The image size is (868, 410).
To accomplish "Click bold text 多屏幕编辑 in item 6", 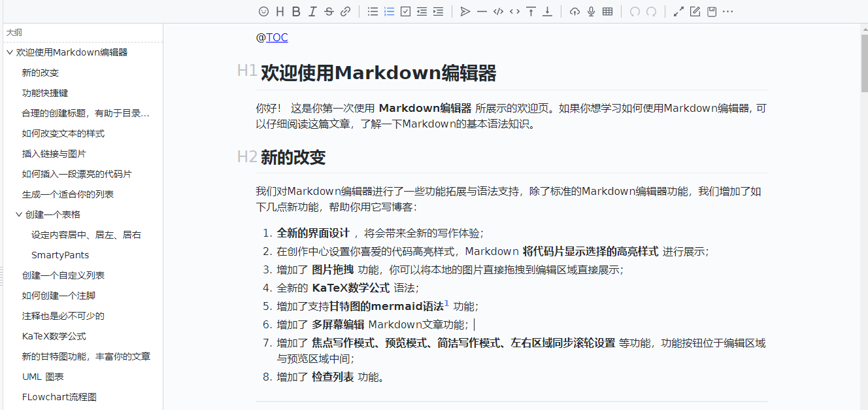I will coord(338,324).
